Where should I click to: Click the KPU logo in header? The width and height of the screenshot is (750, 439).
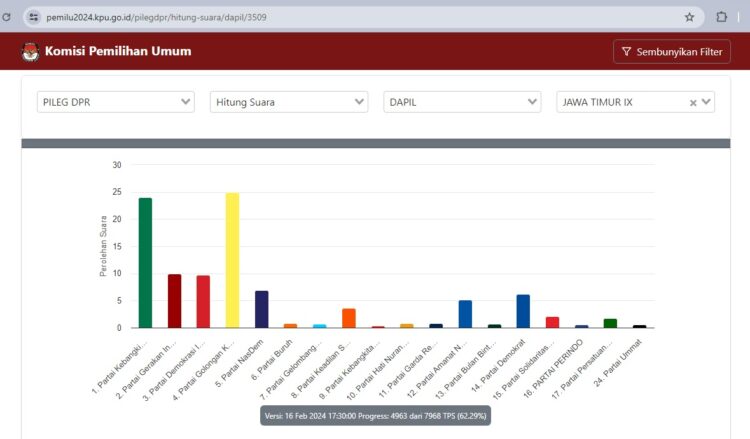point(30,52)
